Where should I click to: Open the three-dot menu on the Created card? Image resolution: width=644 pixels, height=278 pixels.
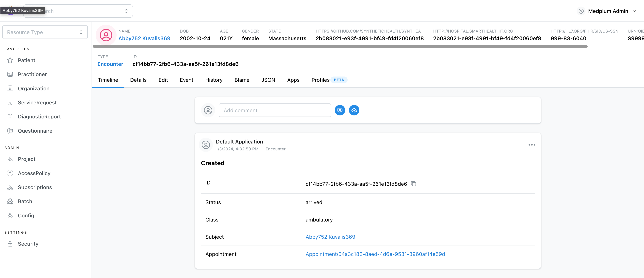coord(532,145)
